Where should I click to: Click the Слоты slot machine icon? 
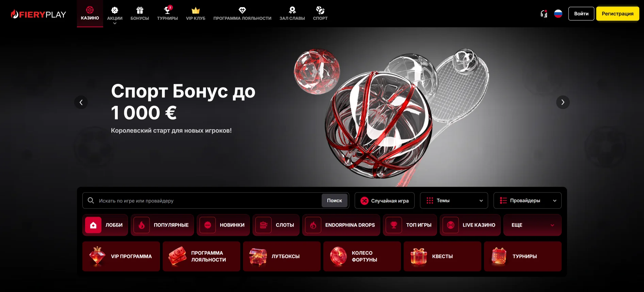tap(263, 225)
